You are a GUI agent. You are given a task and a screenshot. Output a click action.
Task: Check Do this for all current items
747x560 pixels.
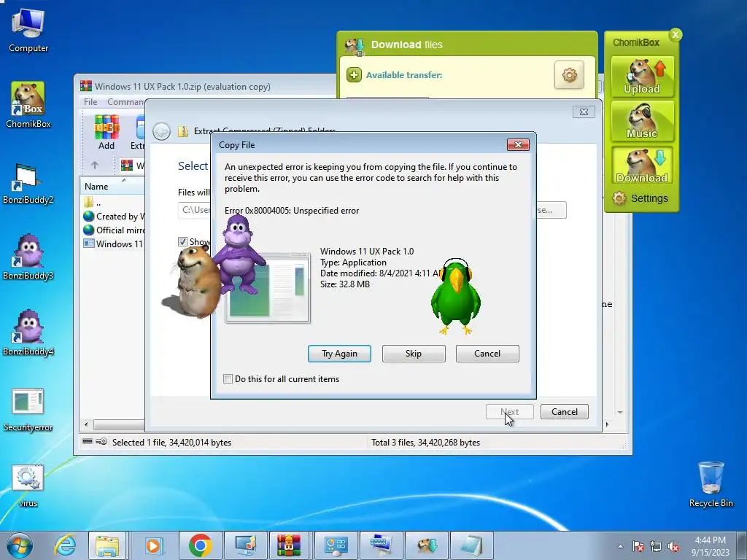[x=228, y=379]
